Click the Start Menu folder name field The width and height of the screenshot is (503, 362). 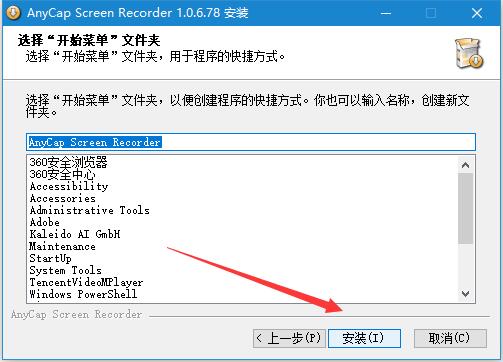(x=251, y=142)
